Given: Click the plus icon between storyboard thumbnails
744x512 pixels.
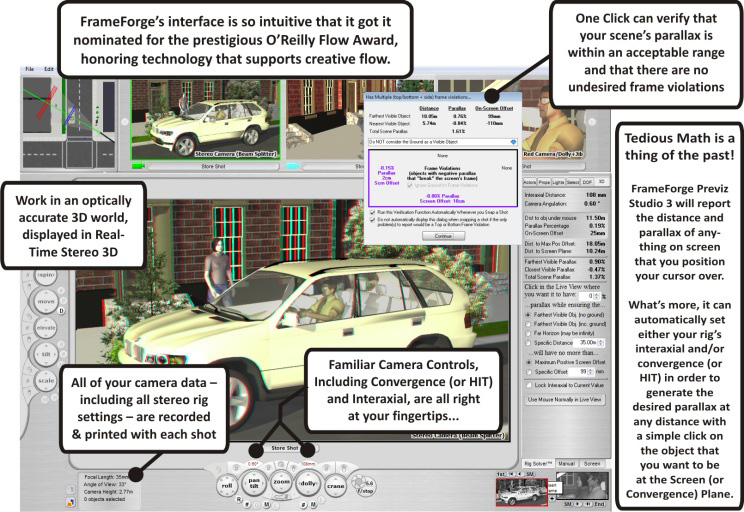Looking at the screenshot, I should (552, 498).
